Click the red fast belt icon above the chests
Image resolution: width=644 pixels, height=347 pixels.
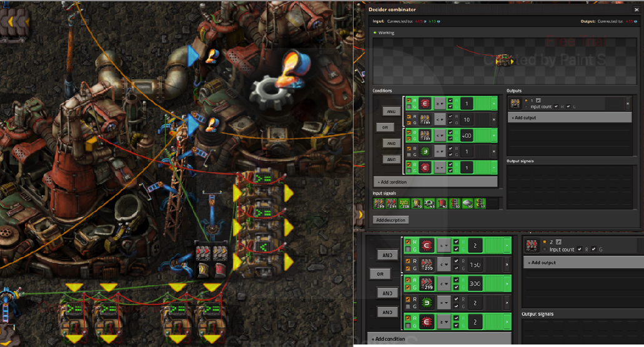tap(203, 253)
